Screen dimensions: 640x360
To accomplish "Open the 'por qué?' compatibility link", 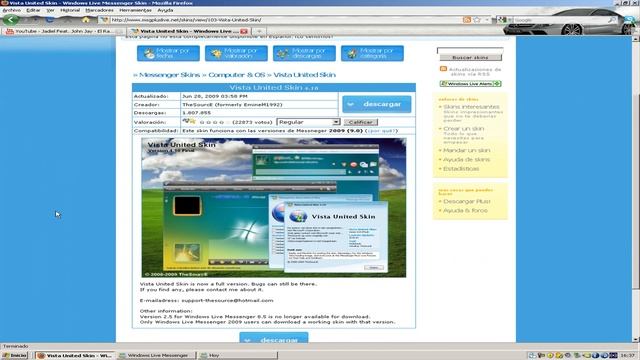I will coord(381,131).
